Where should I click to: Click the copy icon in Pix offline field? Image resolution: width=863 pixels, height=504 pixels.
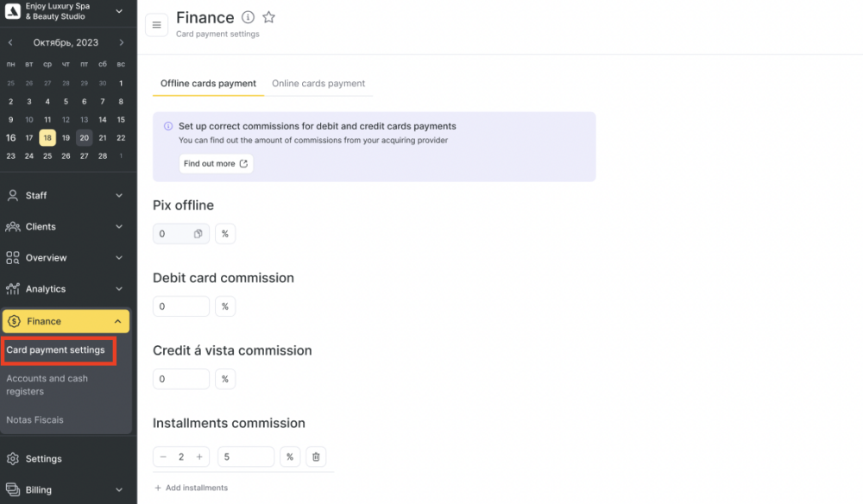click(198, 234)
